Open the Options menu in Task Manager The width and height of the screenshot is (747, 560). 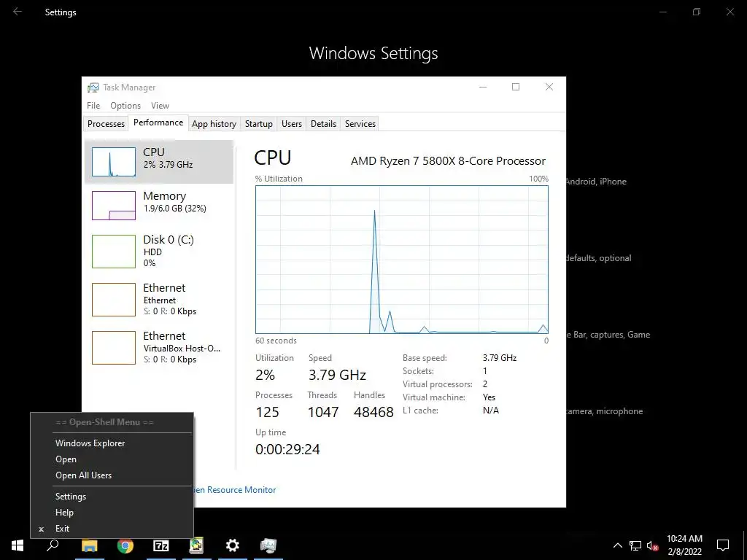pos(125,106)
